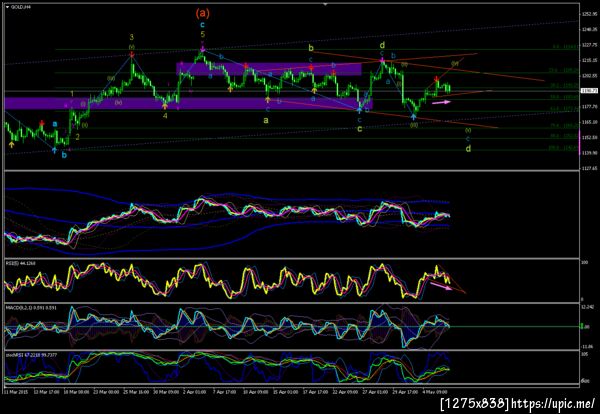Viewport: 600px width, 414px height.
Task: Click the 1227.75 price scale label
Action: [x=590, y=45]
